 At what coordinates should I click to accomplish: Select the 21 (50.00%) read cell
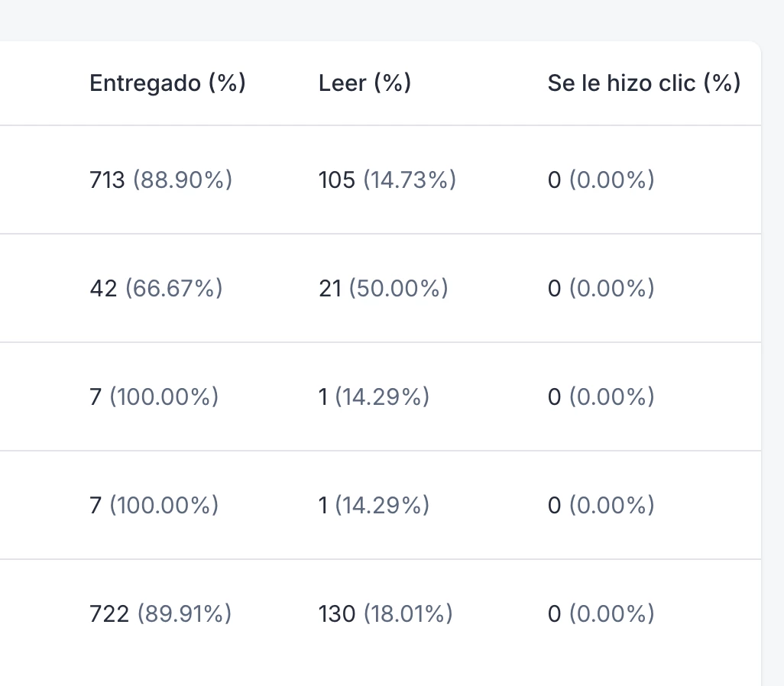tap(384, 289)
